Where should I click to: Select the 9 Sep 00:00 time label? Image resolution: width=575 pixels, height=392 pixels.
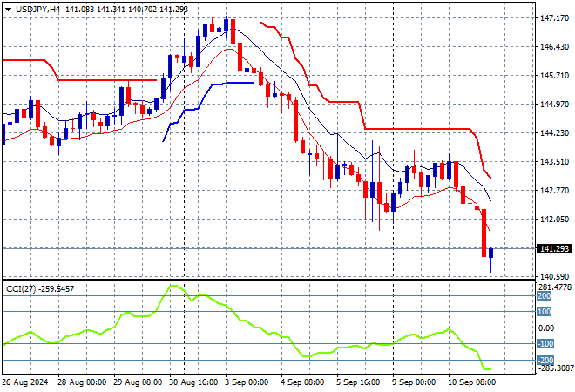tap(412, 382)
